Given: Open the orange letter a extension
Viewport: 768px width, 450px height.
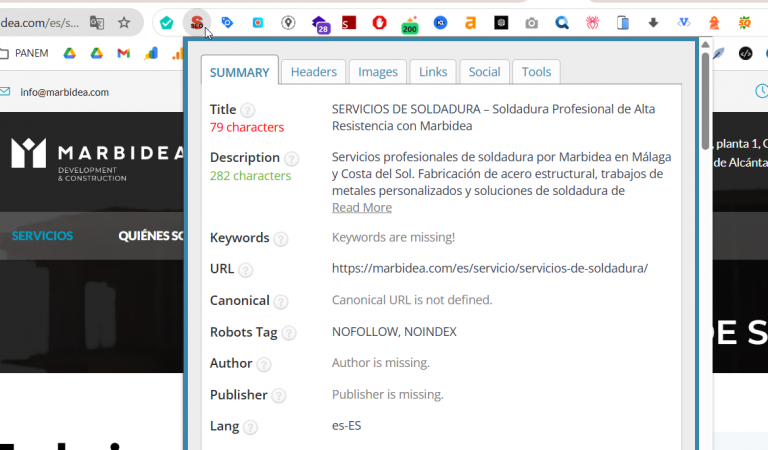Looking at the screenshot, I should tap(471, 23).
